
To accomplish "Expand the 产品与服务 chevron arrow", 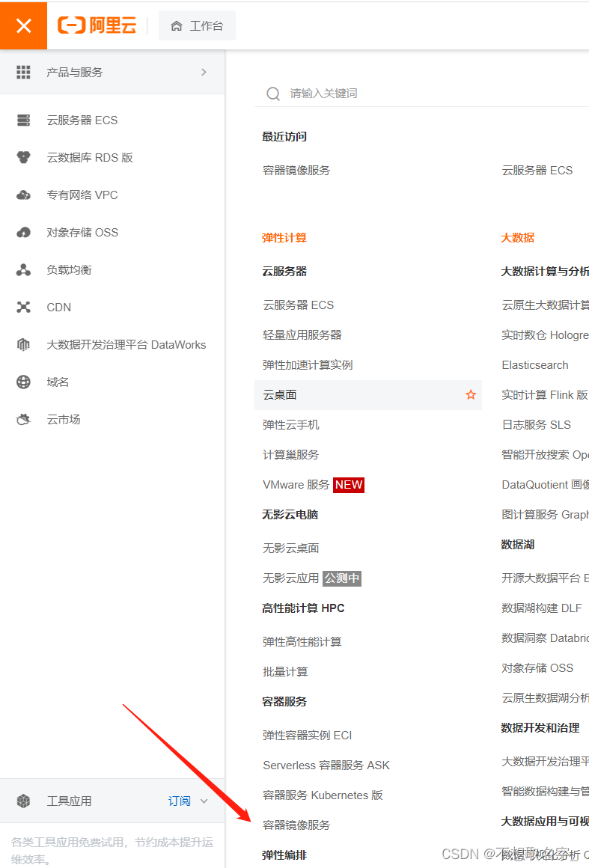I will [x=204, y=72].
